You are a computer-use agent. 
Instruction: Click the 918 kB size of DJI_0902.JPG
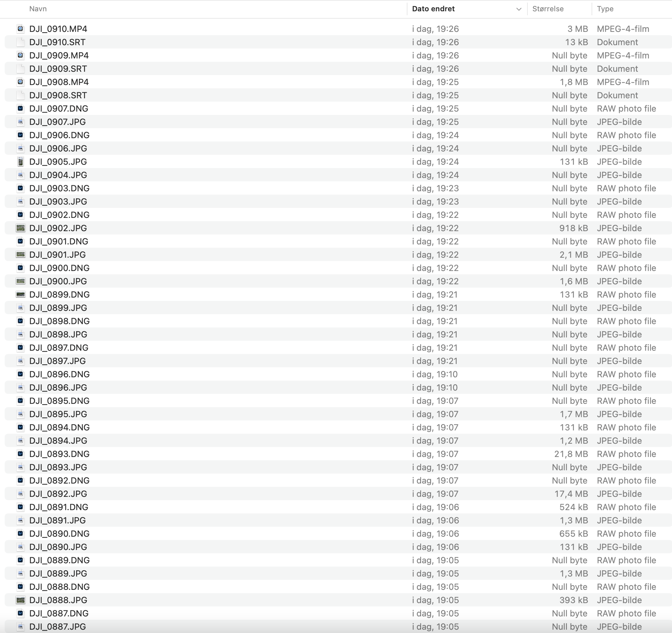[574, 228]
